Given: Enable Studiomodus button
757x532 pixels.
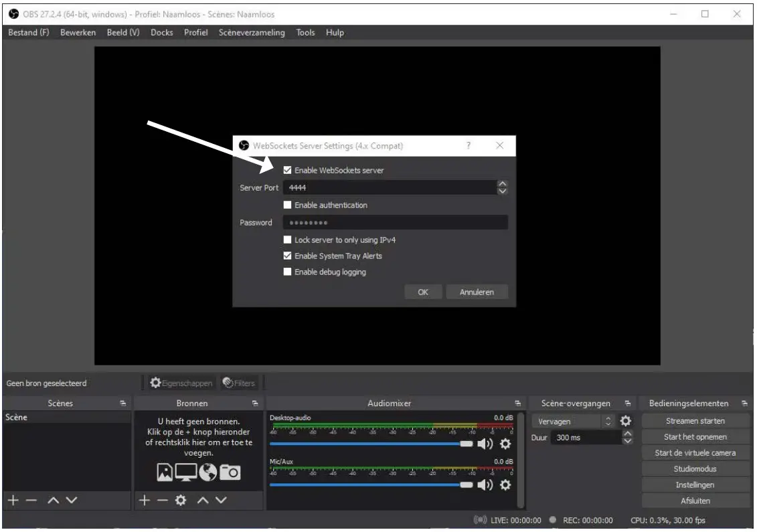Looking at the screenshot, I should tap(695, 468).
